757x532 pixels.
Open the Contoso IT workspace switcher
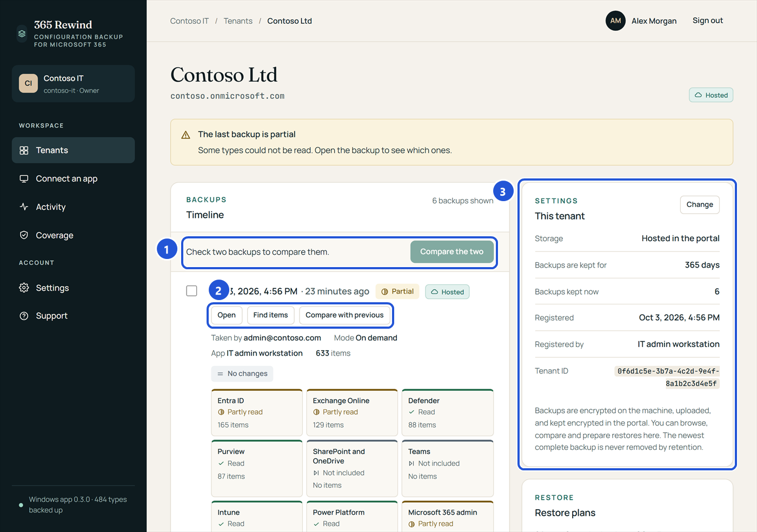73,84
